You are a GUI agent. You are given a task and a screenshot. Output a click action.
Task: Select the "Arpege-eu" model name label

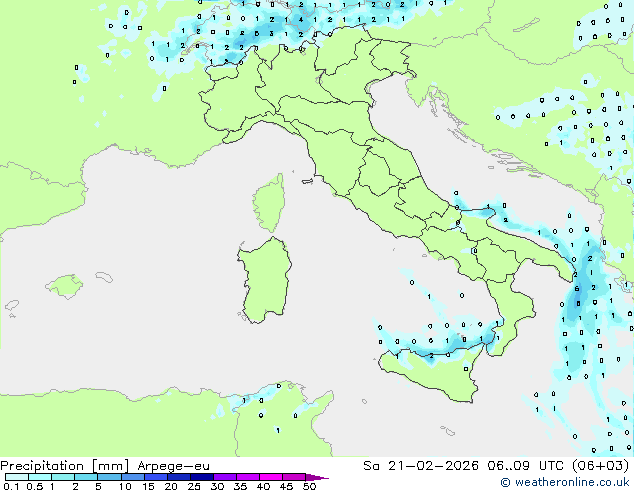pyautogui.click(x=173, y=467)
